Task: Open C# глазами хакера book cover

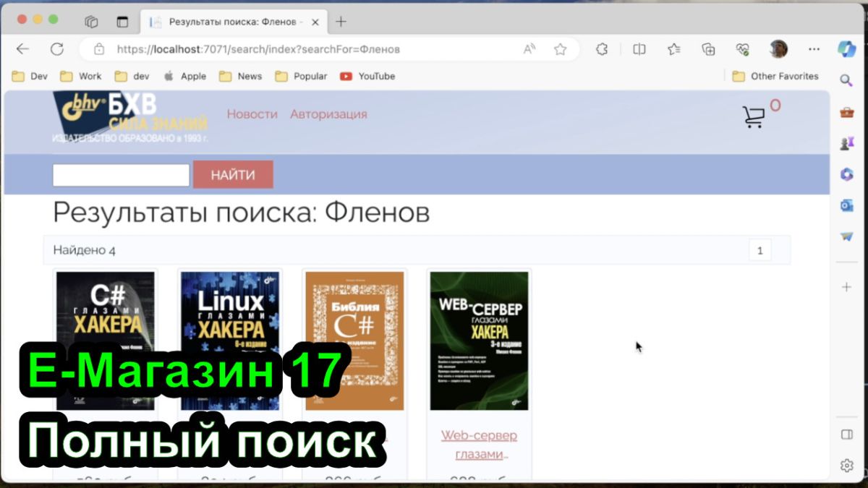Action: click(x=106, y=341)
